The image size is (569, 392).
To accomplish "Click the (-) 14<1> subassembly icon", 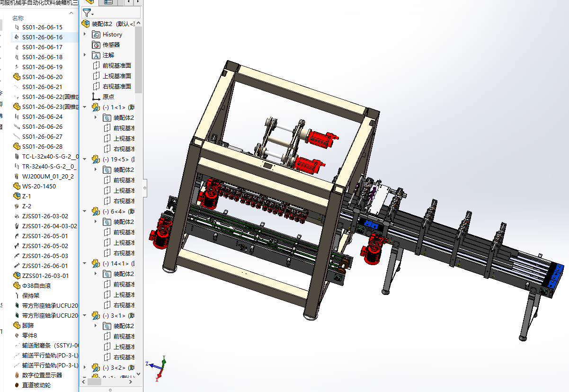I will coord(96,263).
